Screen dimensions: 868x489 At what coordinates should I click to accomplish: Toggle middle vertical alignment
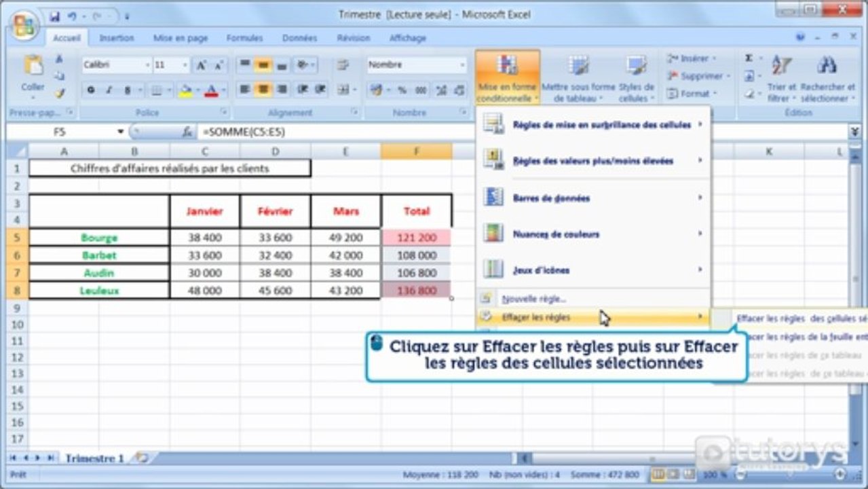click(x=263, y=65)
